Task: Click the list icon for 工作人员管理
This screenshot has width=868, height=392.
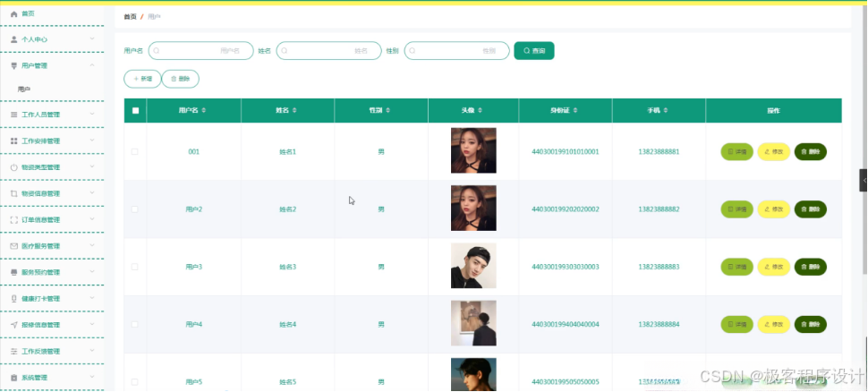Action: point(14,115)
